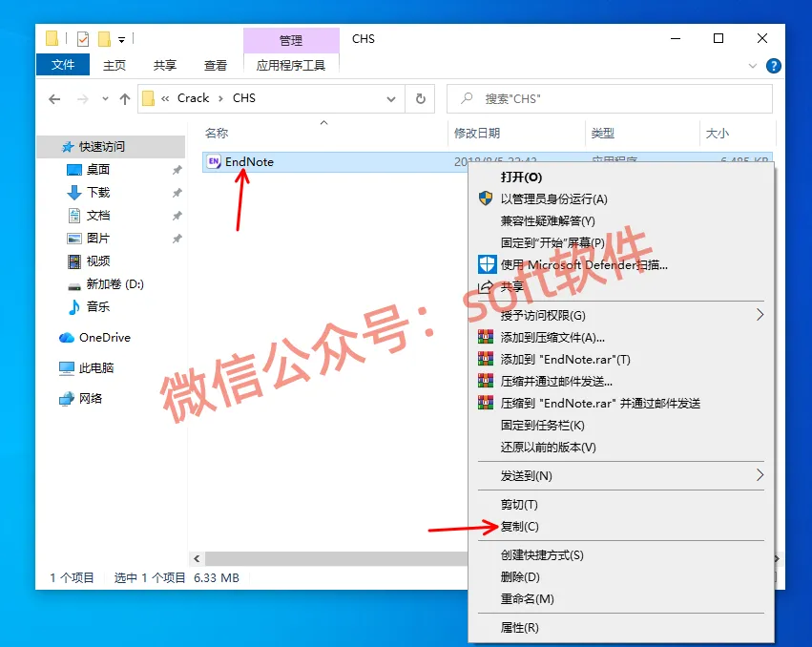Click the EndNote application file icon
The image size is (812, 647).
(x=214, y=161)
